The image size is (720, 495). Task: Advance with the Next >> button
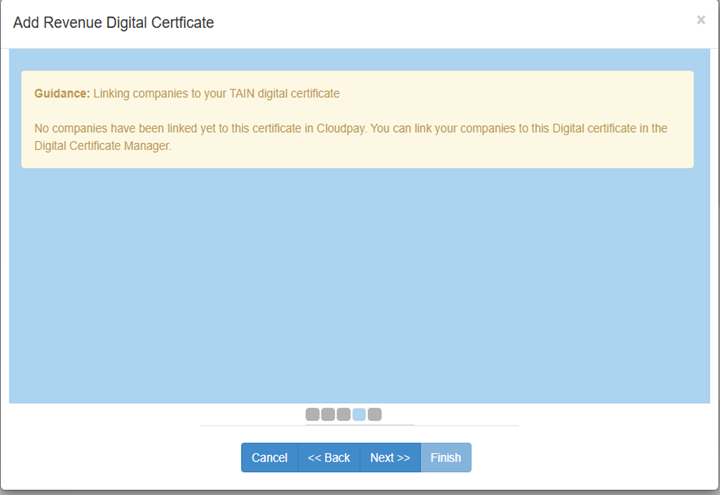pos(390,458)
